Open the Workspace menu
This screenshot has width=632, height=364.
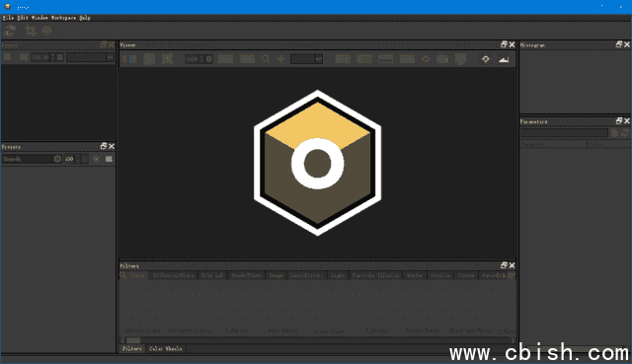63,18
